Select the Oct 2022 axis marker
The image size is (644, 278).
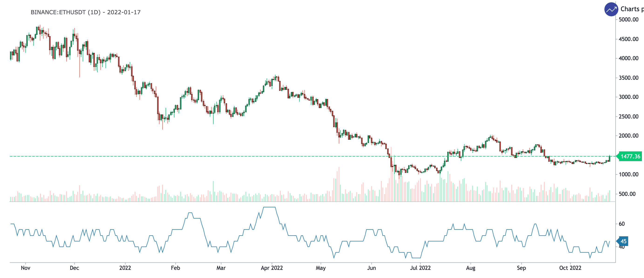(570, 268)
